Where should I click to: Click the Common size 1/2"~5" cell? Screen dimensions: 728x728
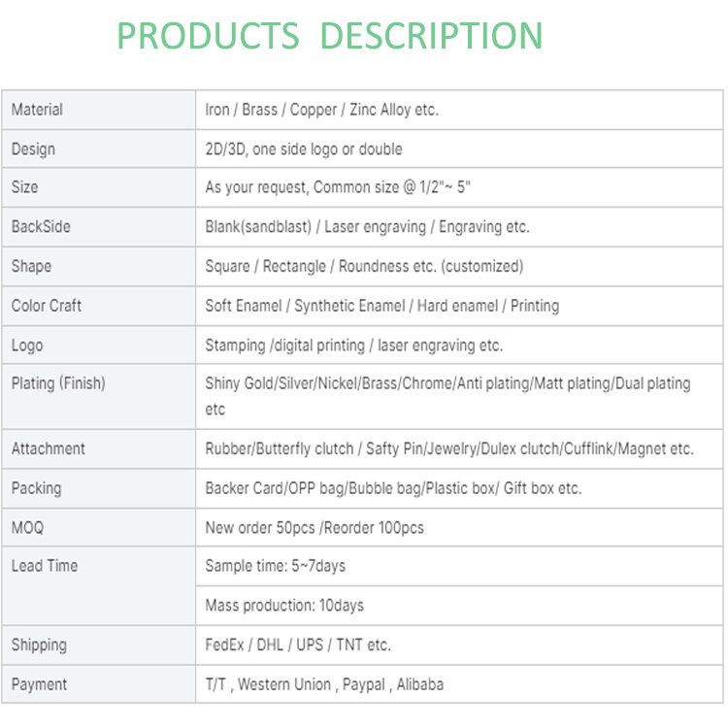tap(338, 187)
